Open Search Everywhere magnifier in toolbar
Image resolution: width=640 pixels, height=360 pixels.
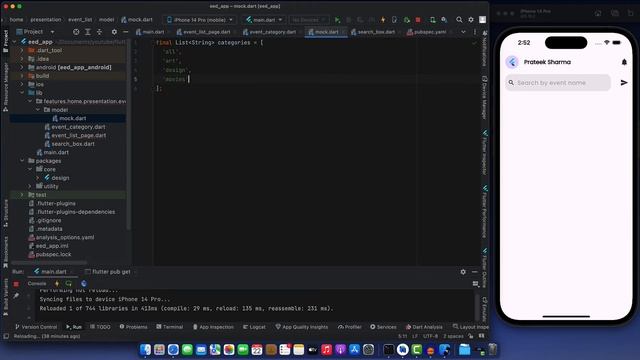pos(459,20)
